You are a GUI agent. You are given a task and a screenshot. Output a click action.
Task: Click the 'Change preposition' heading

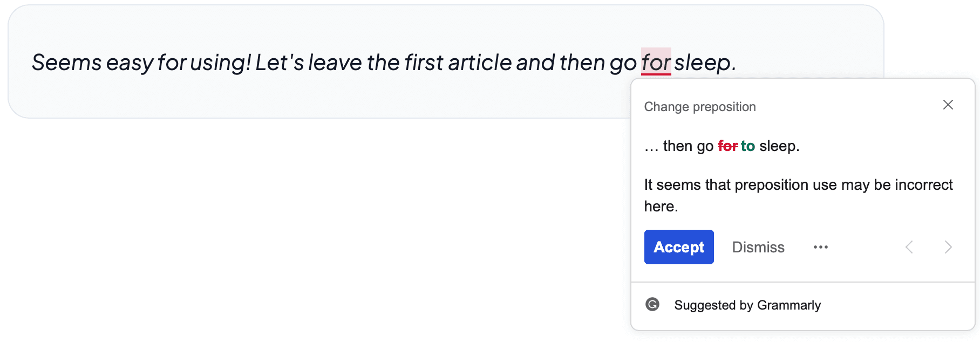(699, 106)
